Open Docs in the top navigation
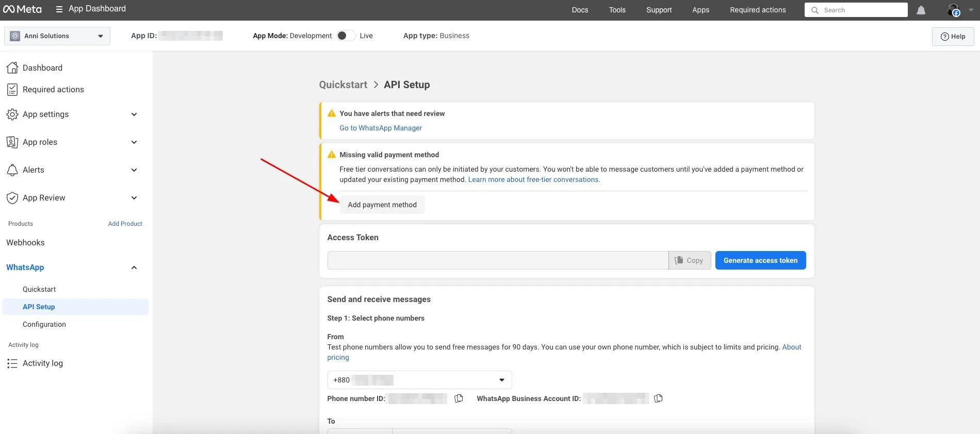Image resolution: width=980 pixels, height=434 pixels. click(580, 10)
